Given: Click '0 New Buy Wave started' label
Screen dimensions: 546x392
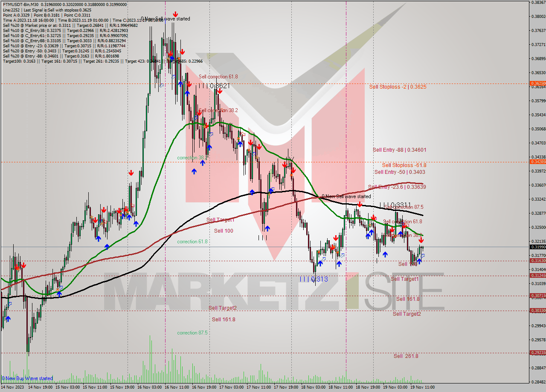Looking at the screenshot, I should [27, 378].
